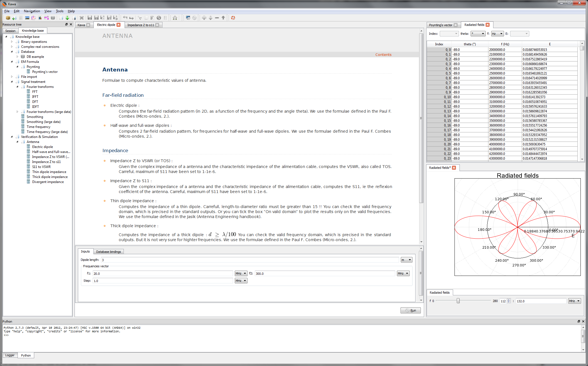
Task: Click the add resource green plus icon
Action: click(14, 18)
